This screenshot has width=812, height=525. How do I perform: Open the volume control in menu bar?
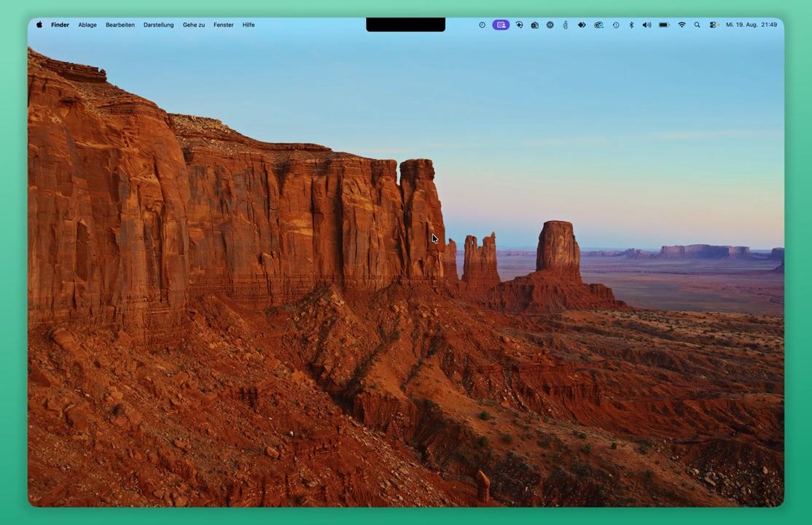click(647, 24)
